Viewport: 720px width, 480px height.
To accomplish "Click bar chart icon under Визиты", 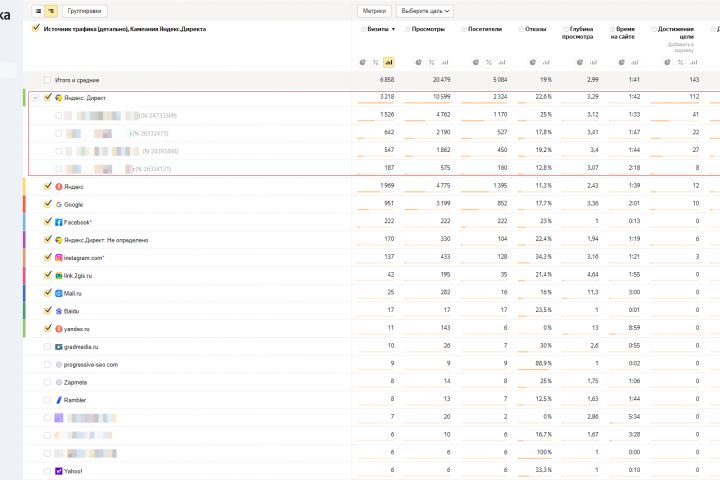I will (x=388, y=62).
